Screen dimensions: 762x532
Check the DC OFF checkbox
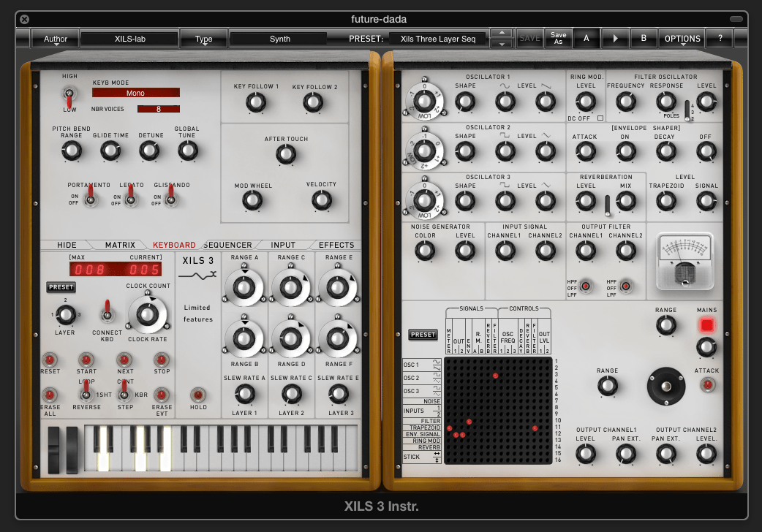pos(600,118)
